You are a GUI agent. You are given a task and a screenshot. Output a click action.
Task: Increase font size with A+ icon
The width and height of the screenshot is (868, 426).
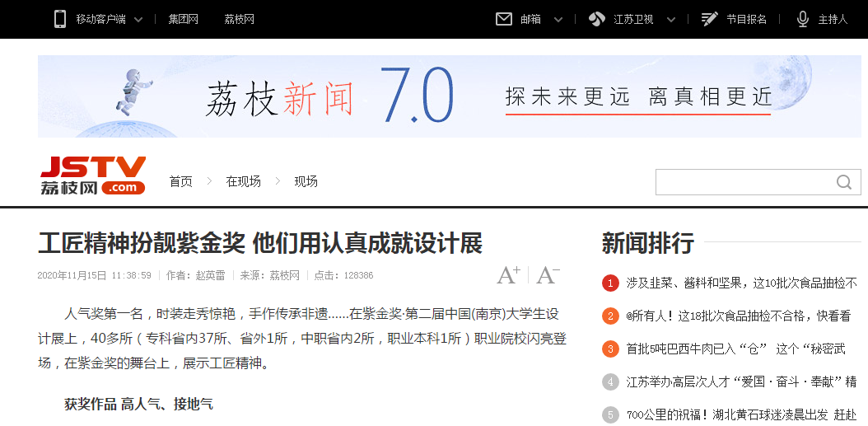click(508, 275)
